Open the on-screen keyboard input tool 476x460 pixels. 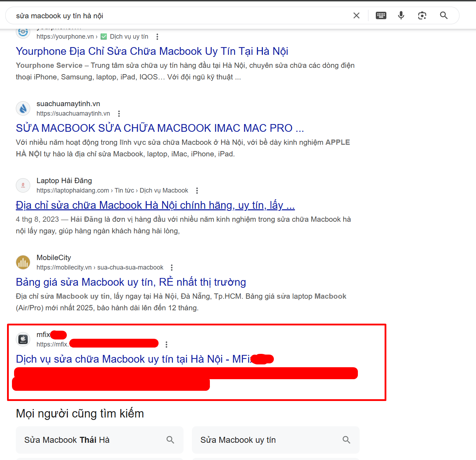click(x=381, y=15)
